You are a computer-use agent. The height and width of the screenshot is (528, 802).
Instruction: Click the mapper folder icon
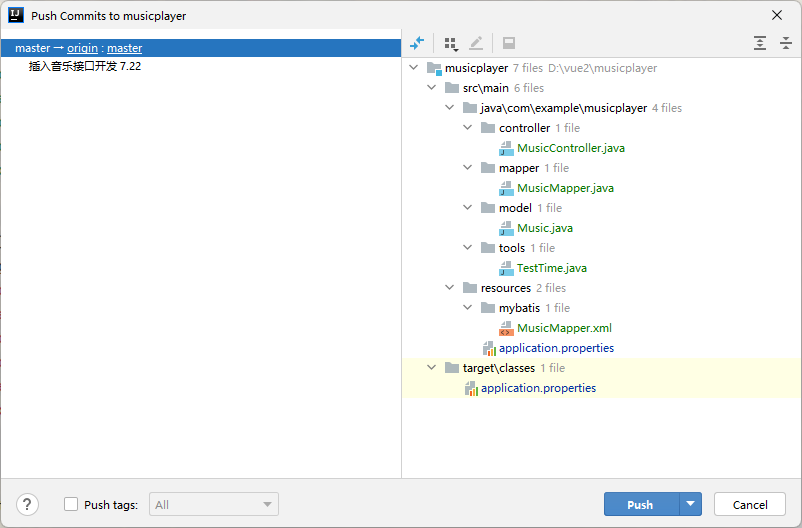(x=488, y=167)
